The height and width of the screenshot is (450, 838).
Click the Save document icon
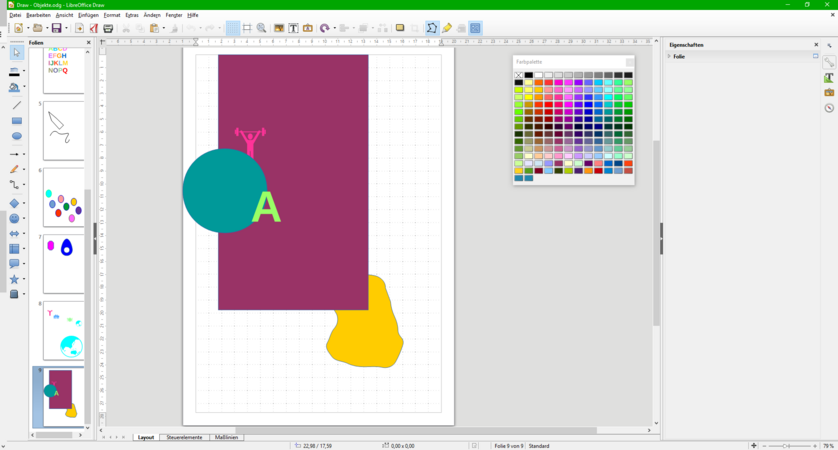(x=56, y=28)
